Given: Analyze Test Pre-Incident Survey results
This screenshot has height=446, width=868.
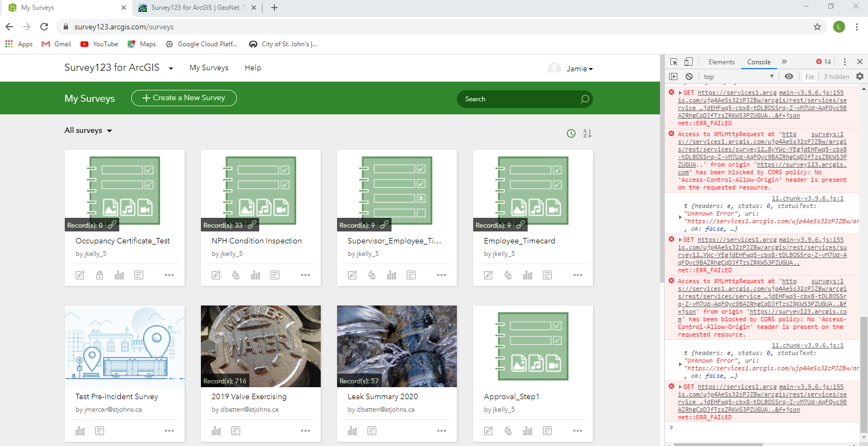Looking at the screenshot, I should 80,431.
